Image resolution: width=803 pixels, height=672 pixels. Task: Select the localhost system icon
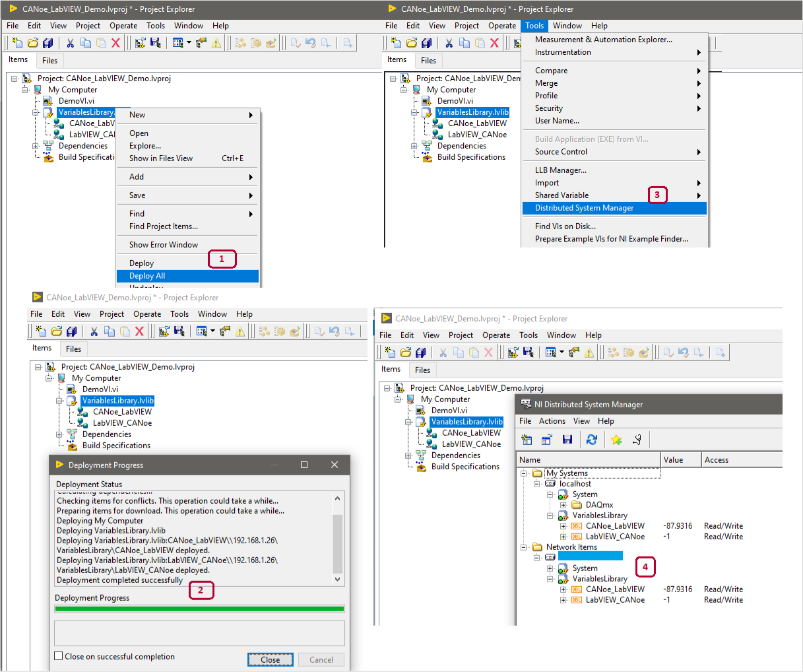coord(550,484)
